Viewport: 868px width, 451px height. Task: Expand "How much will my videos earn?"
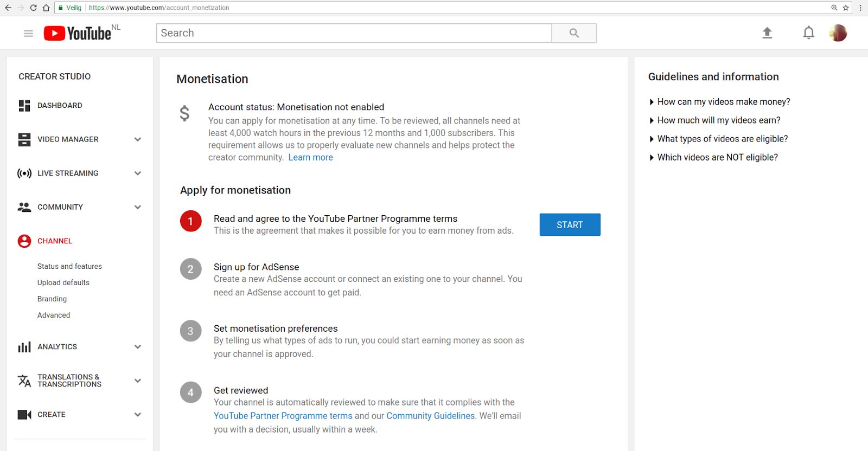pos(715,120)
